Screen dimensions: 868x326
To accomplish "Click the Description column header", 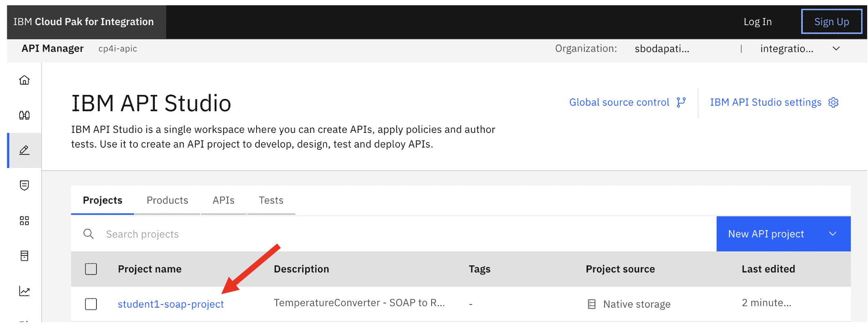I will pos(301,269).
